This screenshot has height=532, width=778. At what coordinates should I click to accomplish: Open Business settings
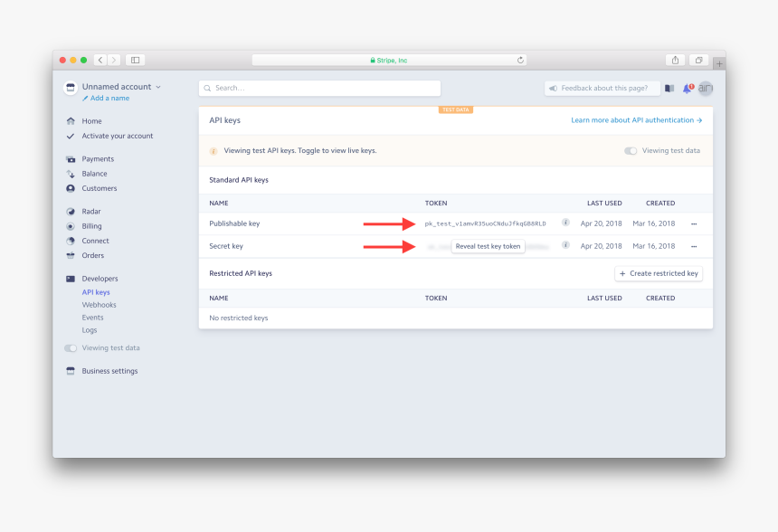point(109,371)
